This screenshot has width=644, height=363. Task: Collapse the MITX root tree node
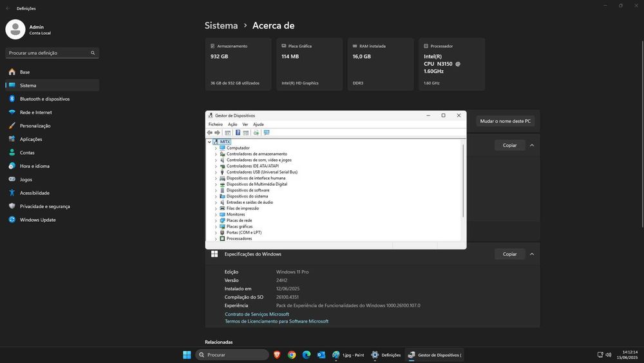click(x=209, y=142)
